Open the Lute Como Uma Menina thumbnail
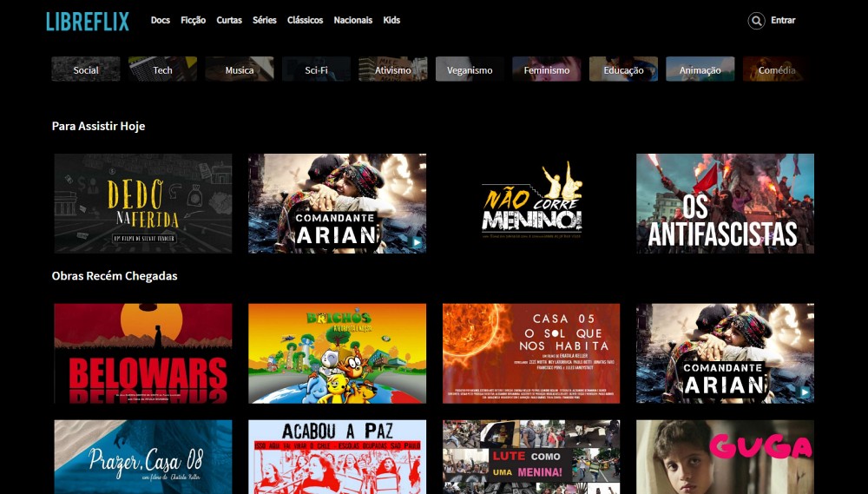This screenshot has width=868, height=494. (531, 457)
